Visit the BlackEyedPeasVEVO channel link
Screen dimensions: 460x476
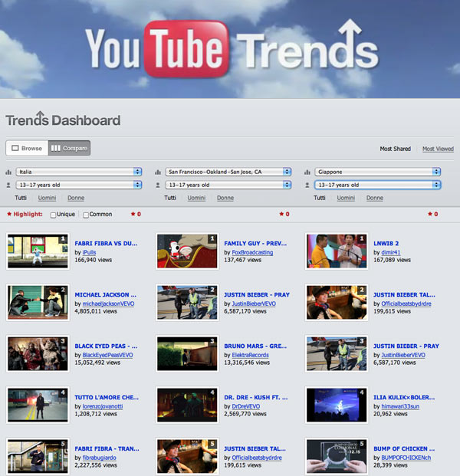point(108,355)
